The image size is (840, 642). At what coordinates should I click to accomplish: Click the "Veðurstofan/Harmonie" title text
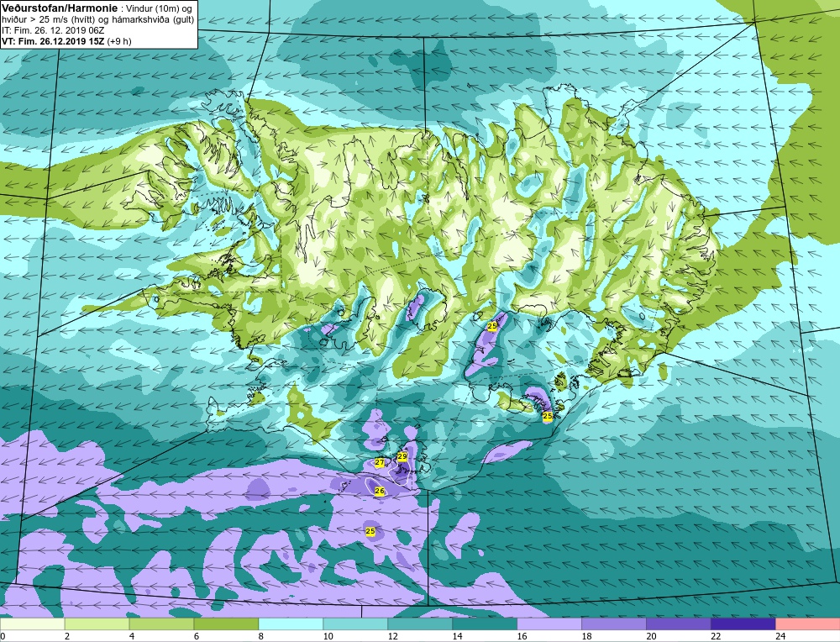coord(60,8)
